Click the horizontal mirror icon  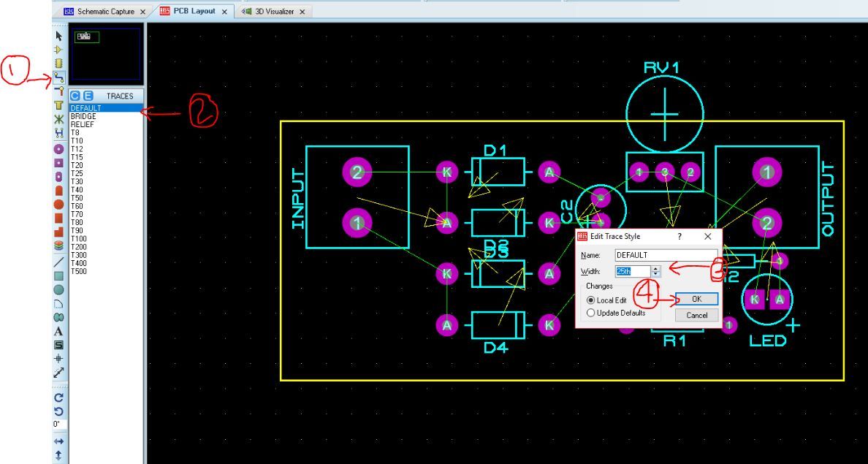(x=58, y=441)
